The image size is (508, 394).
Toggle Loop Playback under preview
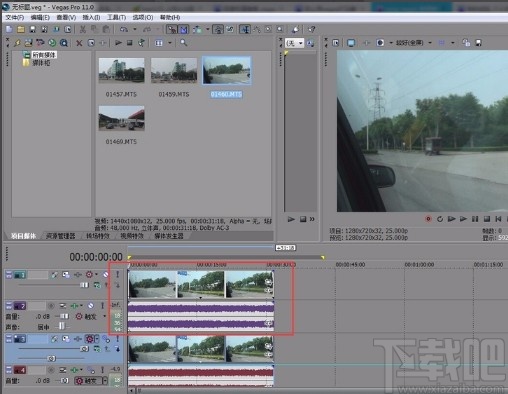(x=440, y=219)
